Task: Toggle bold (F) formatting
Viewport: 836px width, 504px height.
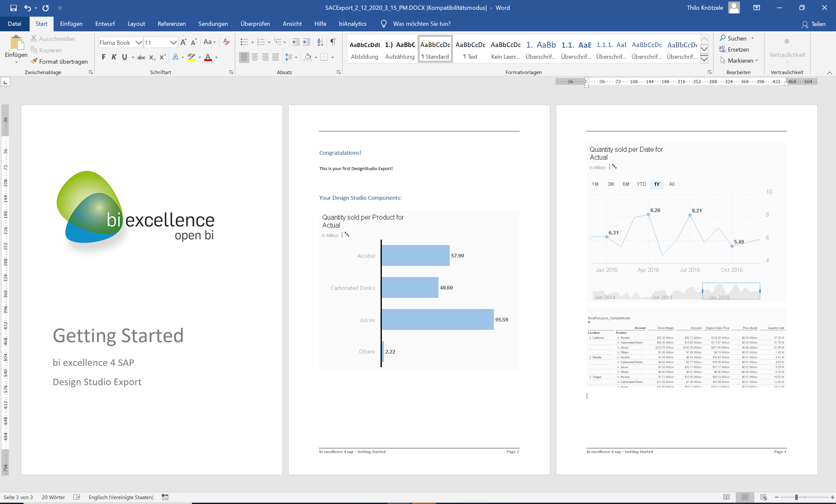Action: pyautogui.click(x=104, y=57)
